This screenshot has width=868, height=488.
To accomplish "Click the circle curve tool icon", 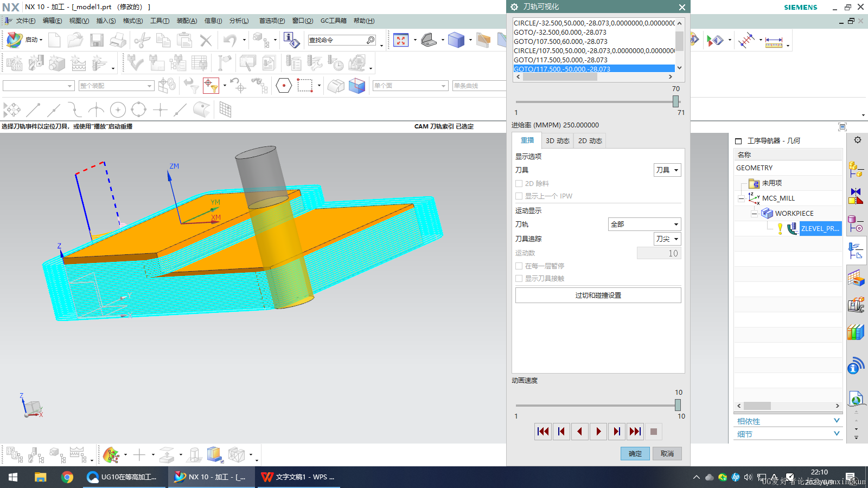I will [x=118, y=110].
